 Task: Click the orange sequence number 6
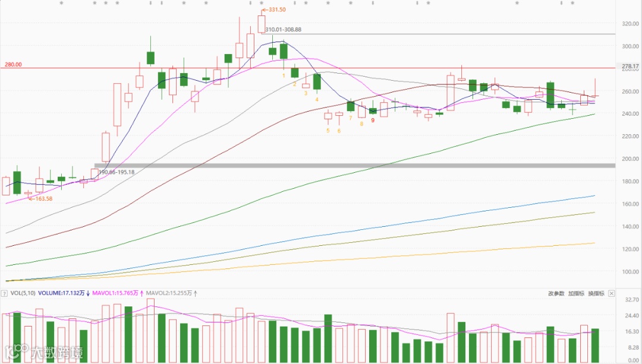click(x=339, y=131)
